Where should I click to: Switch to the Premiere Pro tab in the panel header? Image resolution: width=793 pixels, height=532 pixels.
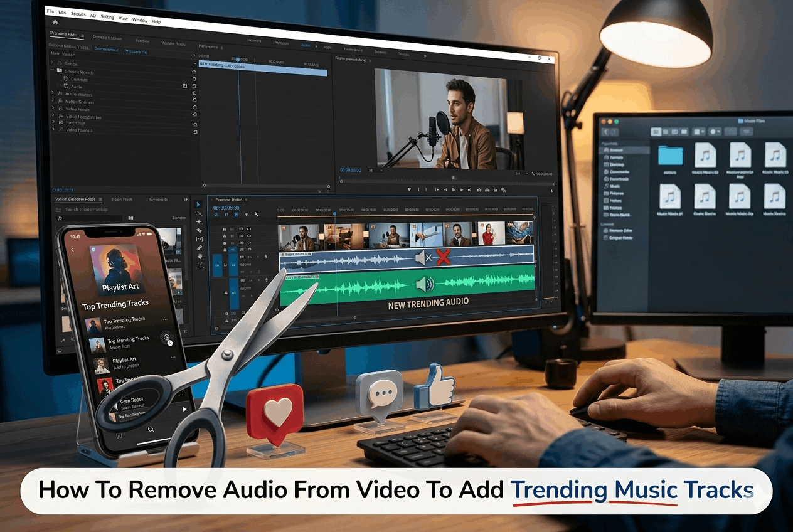click(x=136, y=52)
